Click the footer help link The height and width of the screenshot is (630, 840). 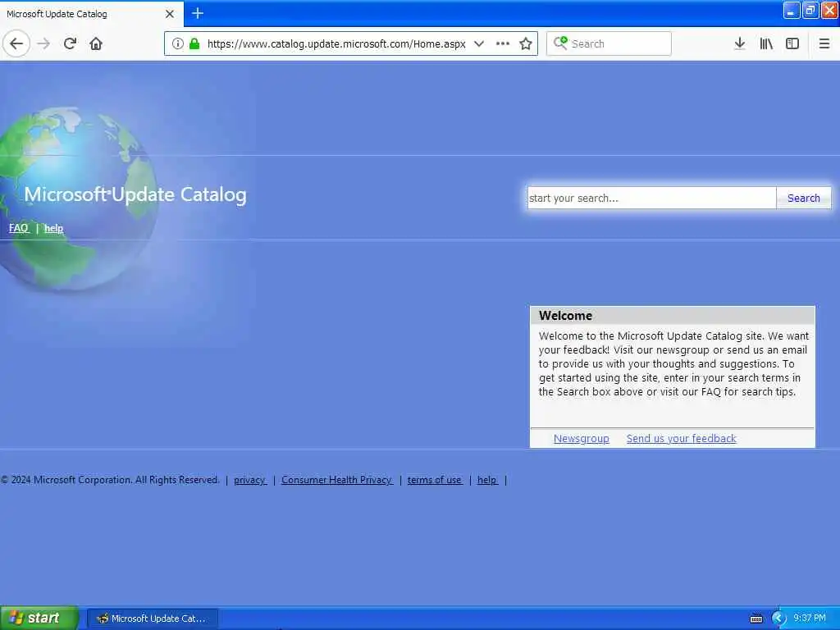tap(487, 480)
